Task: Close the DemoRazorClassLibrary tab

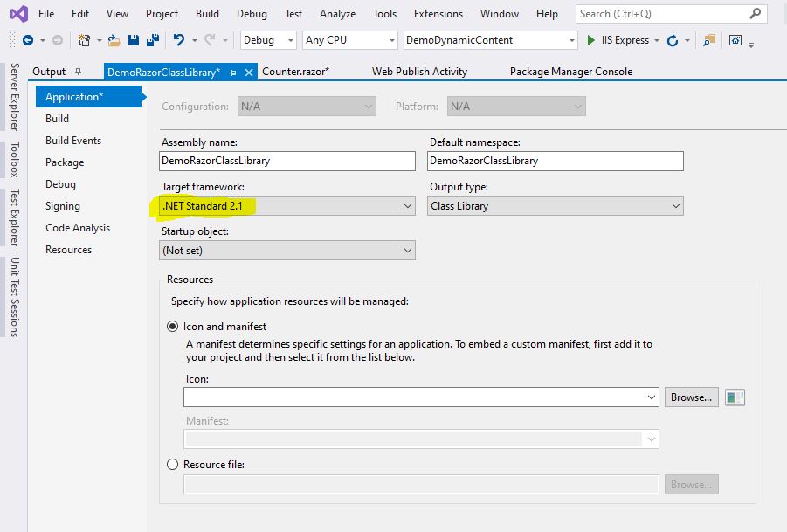Action: [x=248, y=73]
